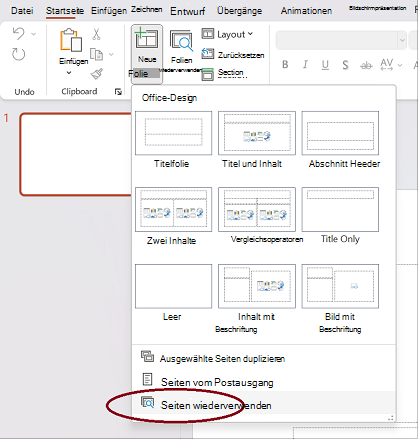
Task: Open the Copy options dropdown arrow
Action: pyautogui.click(x=111, y=54)
